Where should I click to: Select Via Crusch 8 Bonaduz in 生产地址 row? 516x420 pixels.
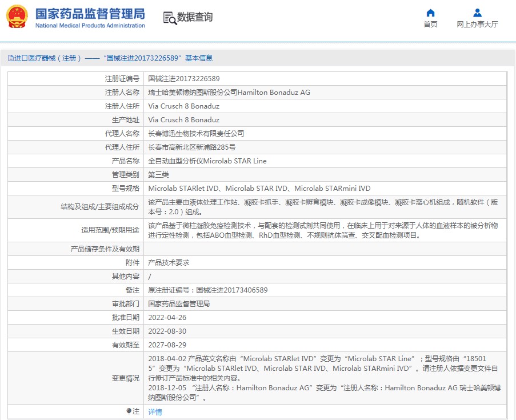point(183,120)
